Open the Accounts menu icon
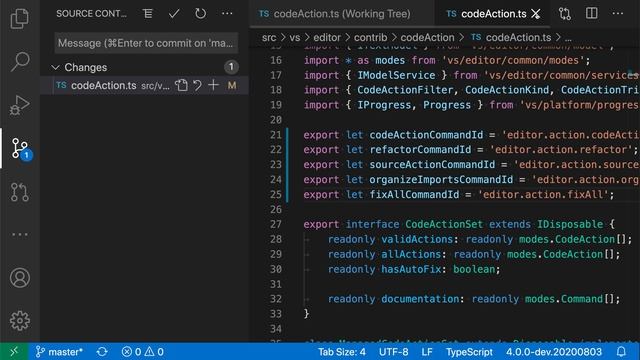 [20, 278]
